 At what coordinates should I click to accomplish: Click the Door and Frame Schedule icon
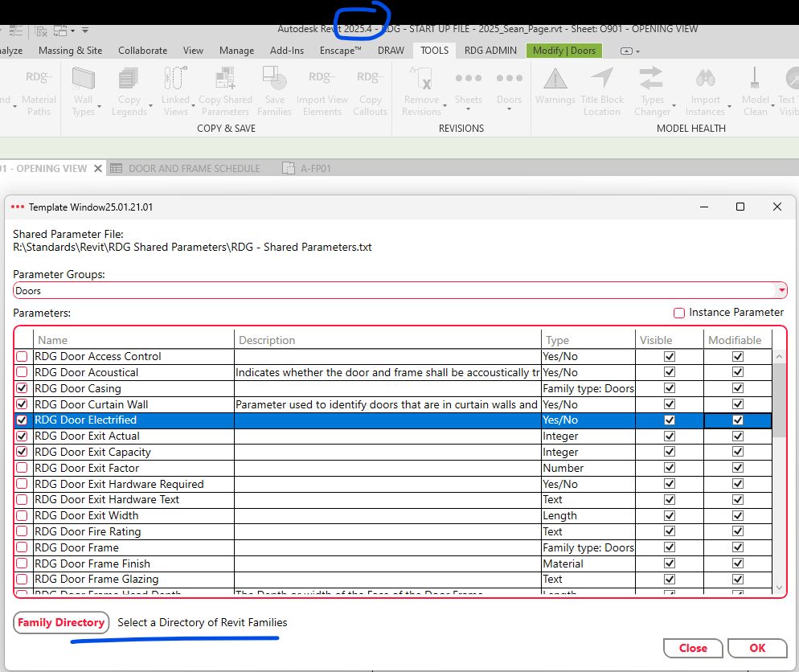[x=117, y=168]
